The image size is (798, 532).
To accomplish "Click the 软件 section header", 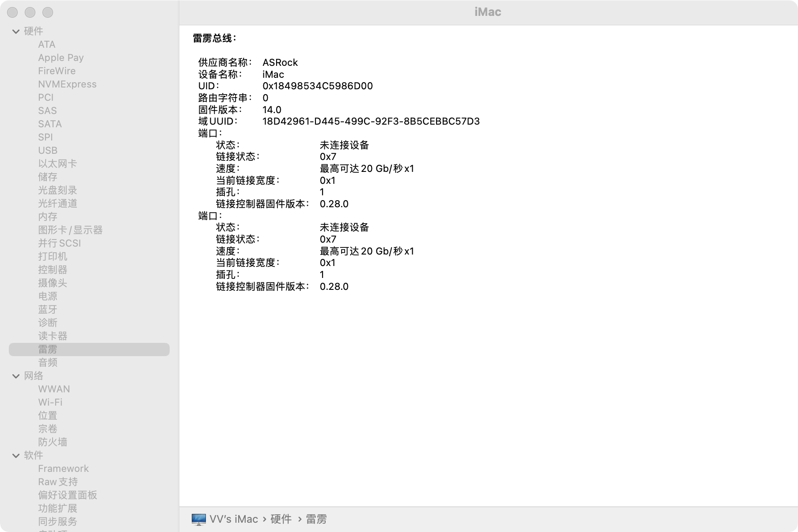I will point(34,456).
